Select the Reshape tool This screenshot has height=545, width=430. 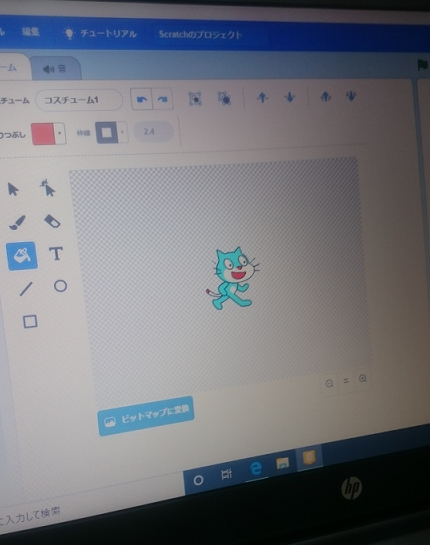tap(48, 188)
